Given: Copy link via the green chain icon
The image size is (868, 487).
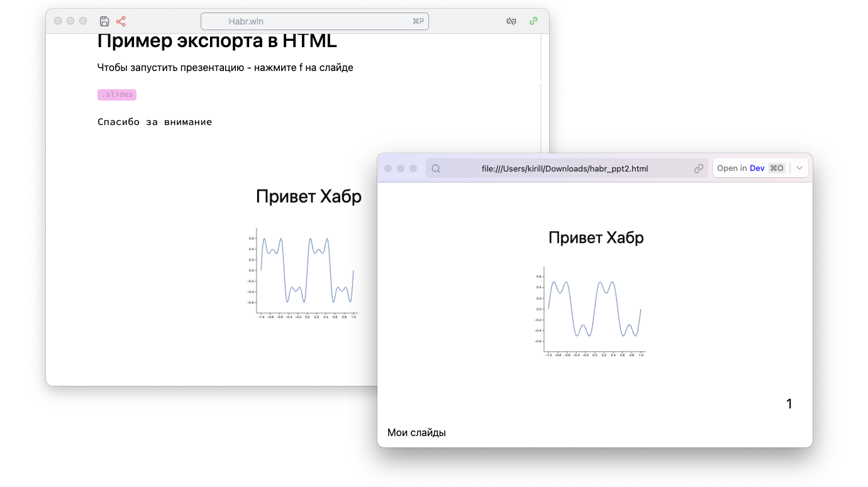Looking at the screenshot, I should click(533, 21).
